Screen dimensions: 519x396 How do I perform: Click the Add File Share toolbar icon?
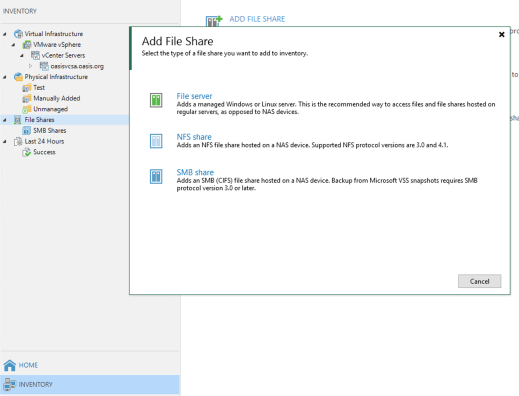(214, 21)
